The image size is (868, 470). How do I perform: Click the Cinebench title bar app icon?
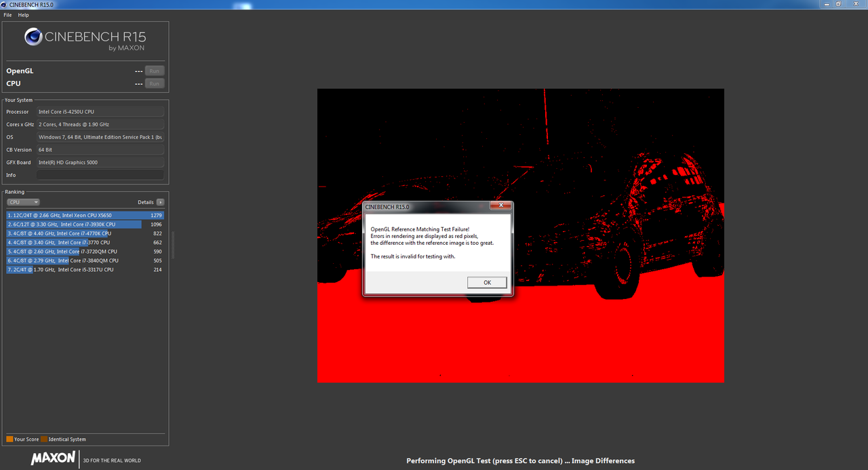[x=5, y=4]
